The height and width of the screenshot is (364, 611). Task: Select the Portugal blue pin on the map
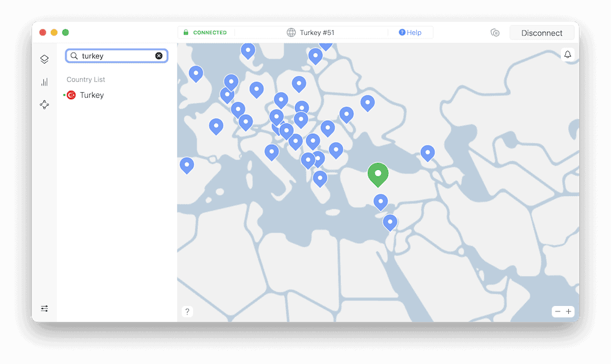click(186, 164)
